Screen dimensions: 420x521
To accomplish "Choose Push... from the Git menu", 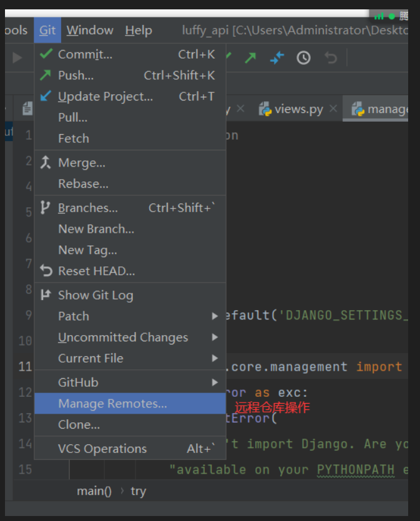I will click(x=76, y=75).
